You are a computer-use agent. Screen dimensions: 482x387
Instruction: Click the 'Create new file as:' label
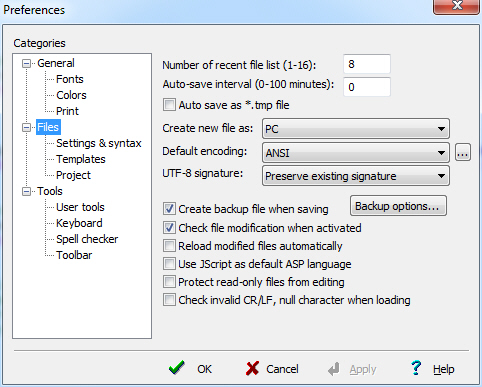[x=208, y=128]
